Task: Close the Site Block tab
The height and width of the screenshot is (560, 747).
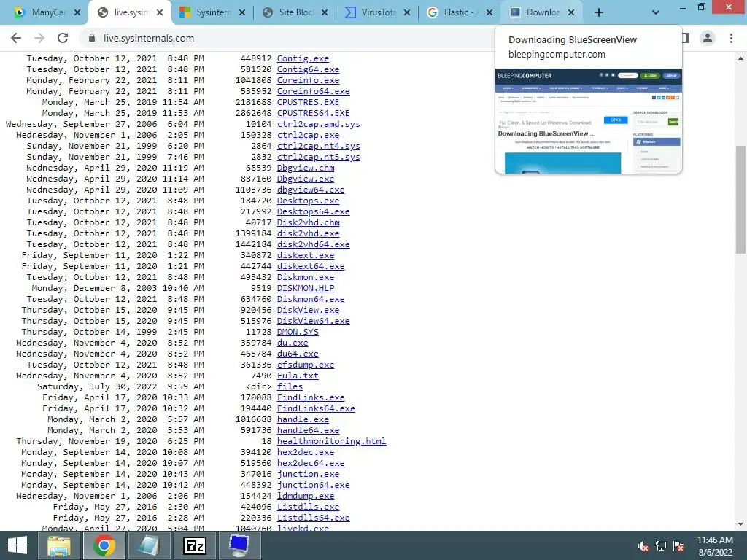Action: [x=325, y=13]
